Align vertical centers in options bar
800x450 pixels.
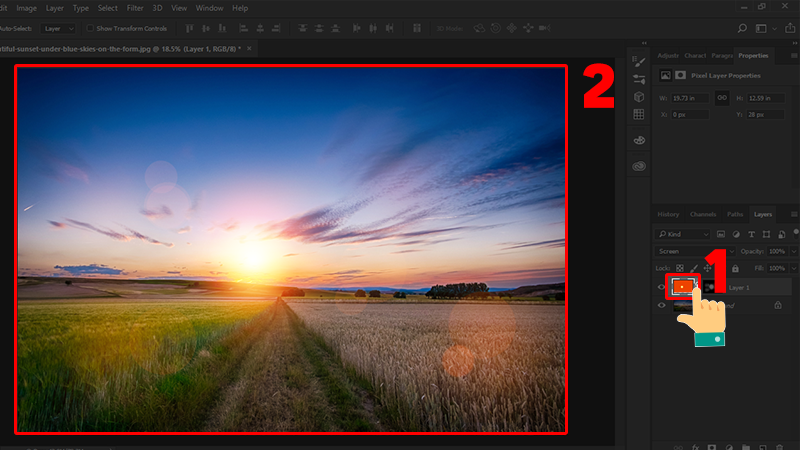(206, 29)
